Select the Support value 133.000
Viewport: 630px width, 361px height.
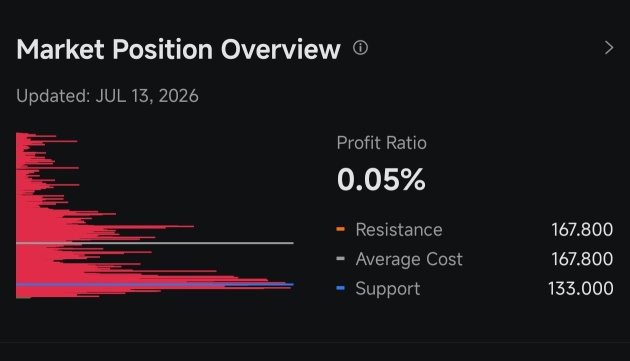pyautogui.click(x=581, y=289)
